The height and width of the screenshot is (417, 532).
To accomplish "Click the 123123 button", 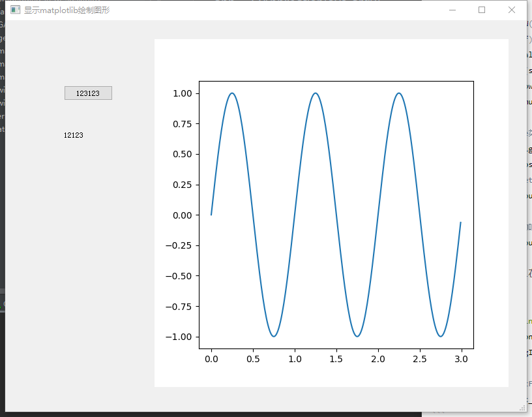I will pos(88,93).
